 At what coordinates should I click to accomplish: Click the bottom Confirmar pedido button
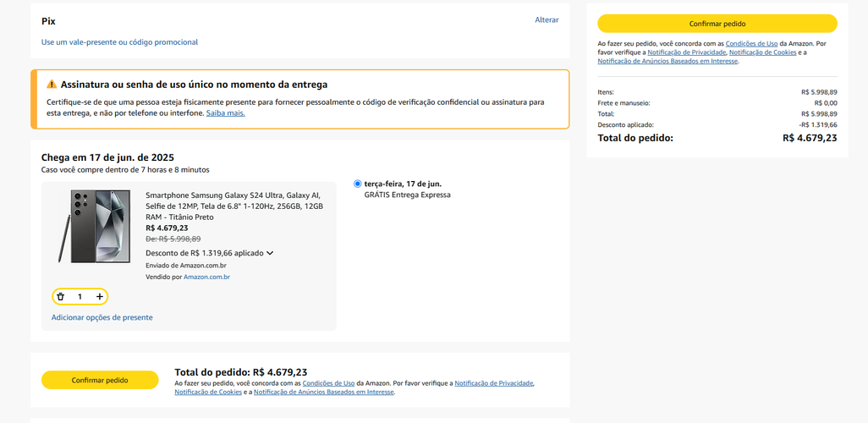click(x=100, y=381)
